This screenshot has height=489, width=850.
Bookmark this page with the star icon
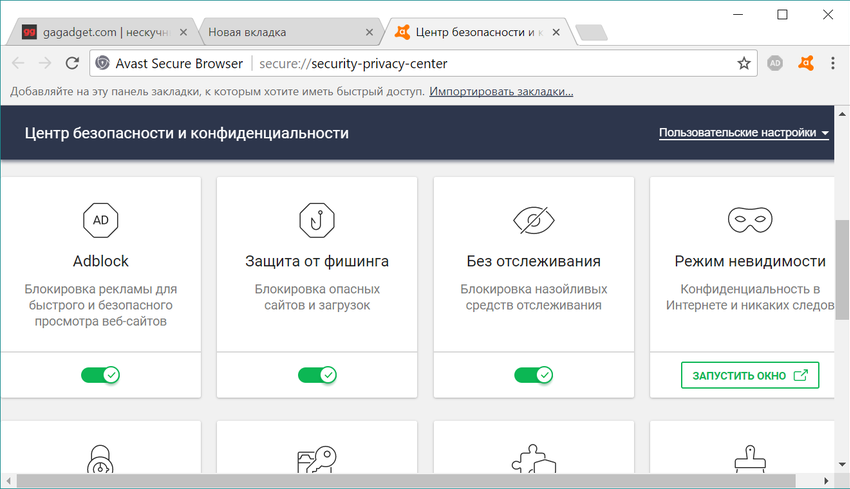[x=743, y=63]
